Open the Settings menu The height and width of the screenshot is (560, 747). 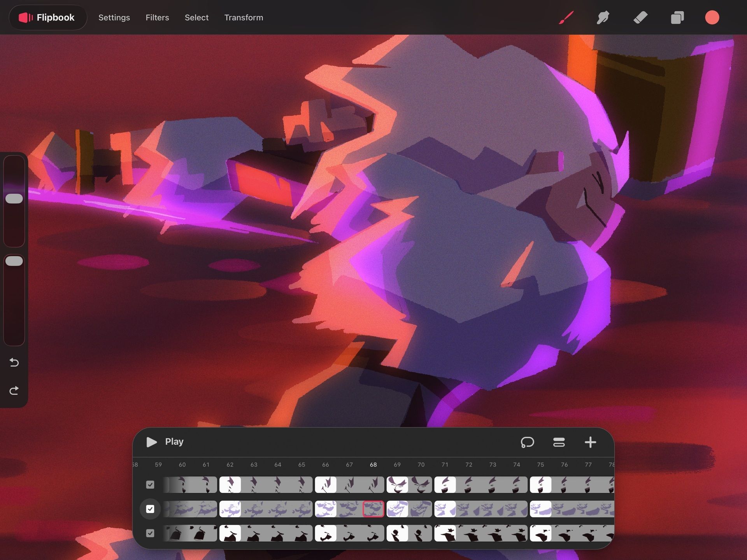tap(114, 17)
